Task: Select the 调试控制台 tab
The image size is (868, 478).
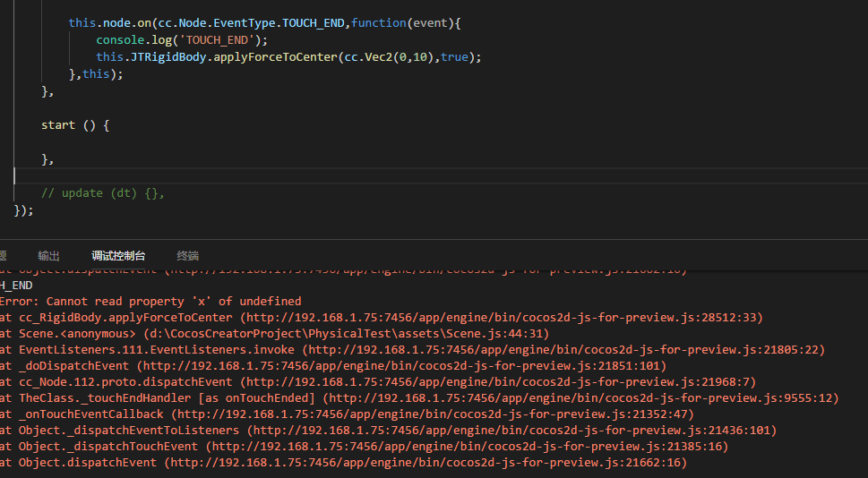Action: pyautogui.click(x=118, y=256)
